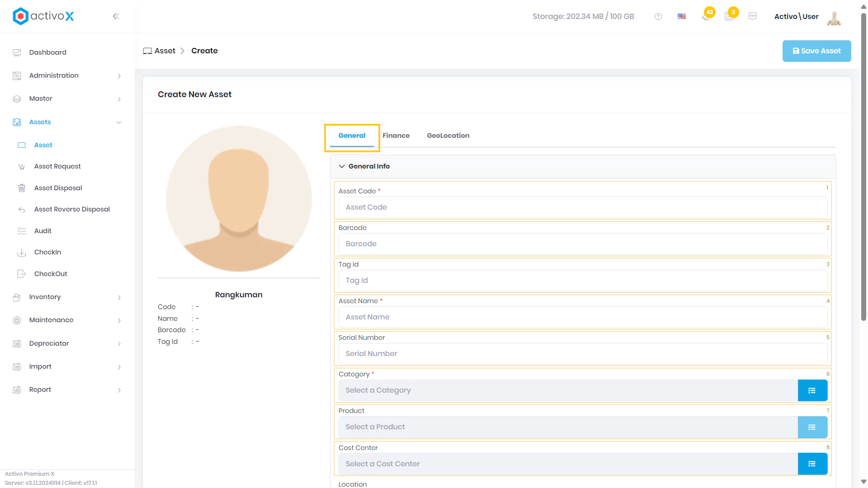Image resolution: width=868 pixels, height=488 pixels.
Task: Click the Audit checklist icon
Action: tap(21, 231)
